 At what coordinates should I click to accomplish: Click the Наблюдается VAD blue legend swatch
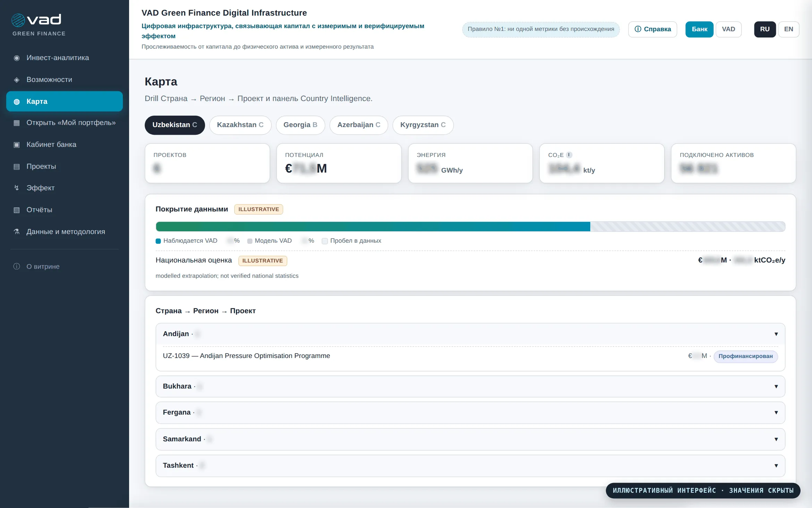158,241
